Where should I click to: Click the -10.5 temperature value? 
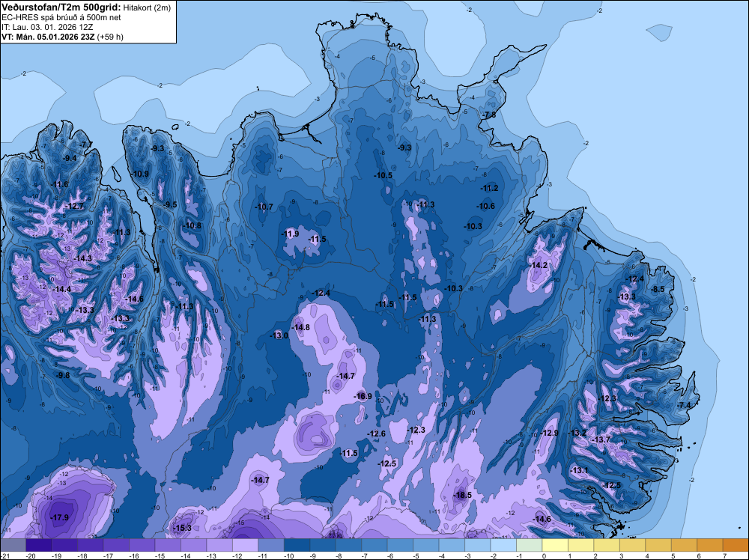coord(383,176)
